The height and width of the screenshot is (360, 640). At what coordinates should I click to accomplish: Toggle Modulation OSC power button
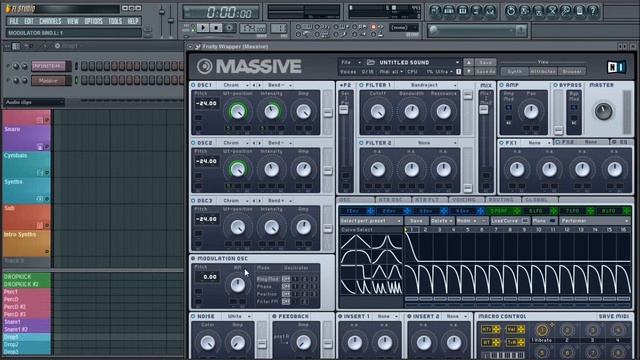(x=193, y=258)
